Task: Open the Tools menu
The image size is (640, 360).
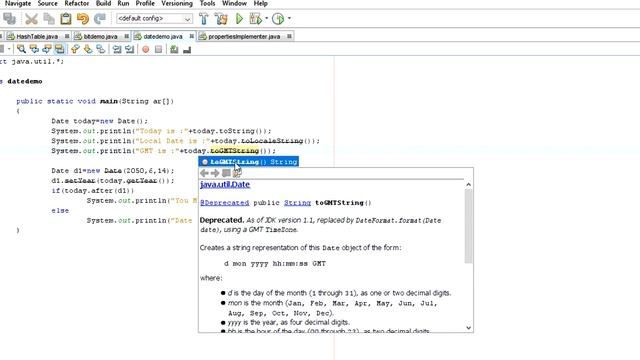Action: [207, 3]
